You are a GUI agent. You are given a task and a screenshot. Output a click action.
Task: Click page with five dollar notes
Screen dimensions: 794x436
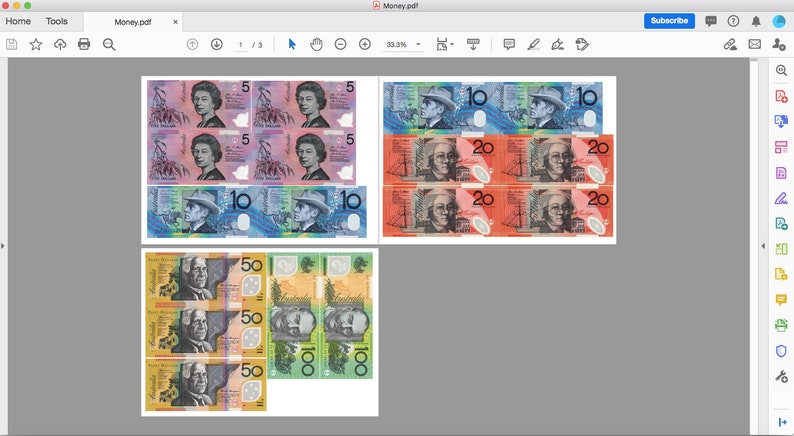click(x=260, y=160)
